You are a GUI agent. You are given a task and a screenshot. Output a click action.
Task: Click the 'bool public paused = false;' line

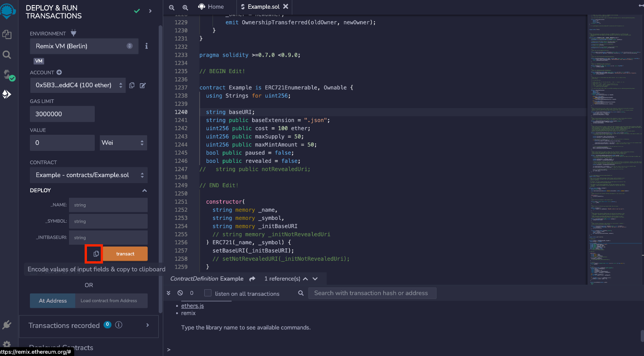(250, 153)
